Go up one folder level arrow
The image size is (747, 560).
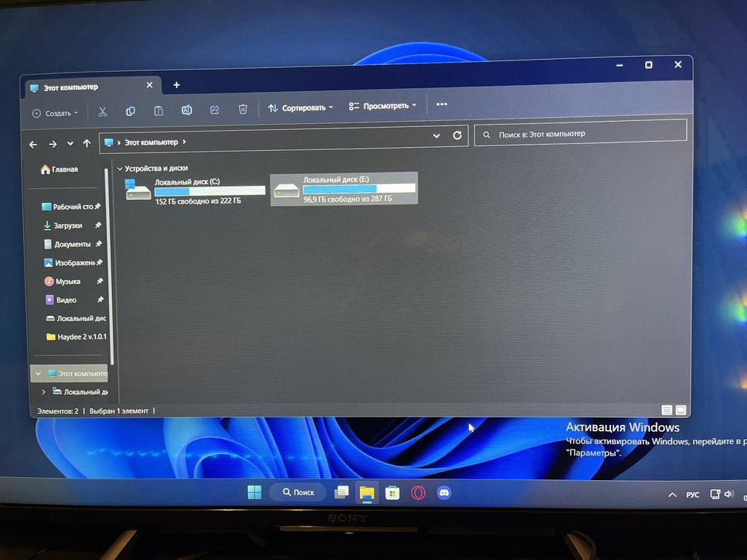[x=87, y=143]
